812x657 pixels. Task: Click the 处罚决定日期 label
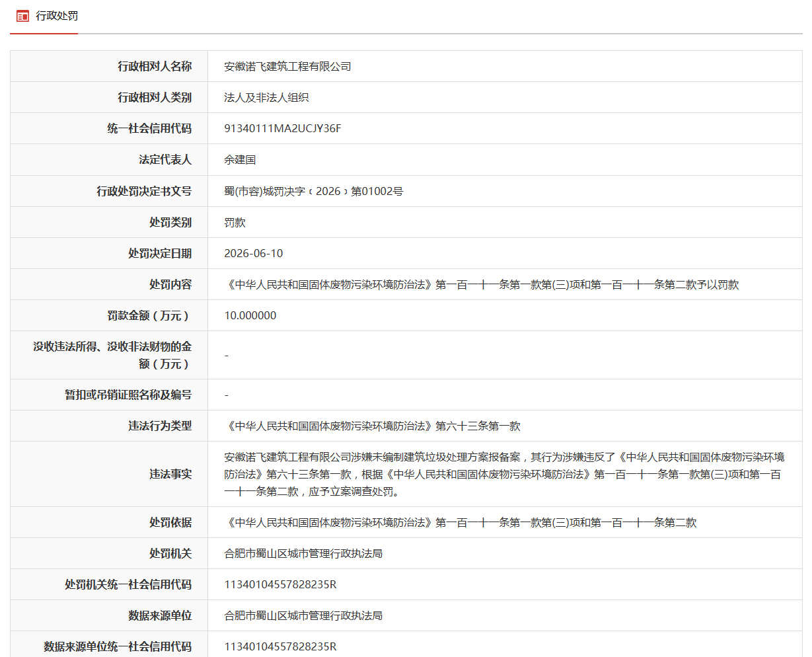(x=160, y=253)
